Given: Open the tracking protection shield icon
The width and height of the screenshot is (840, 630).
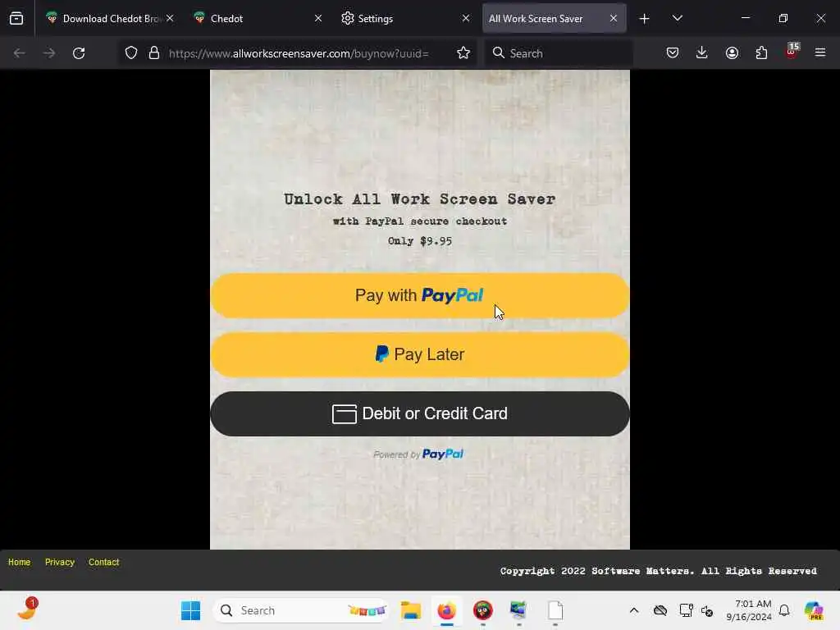Looking at the screenshot, I should (131, 53).
